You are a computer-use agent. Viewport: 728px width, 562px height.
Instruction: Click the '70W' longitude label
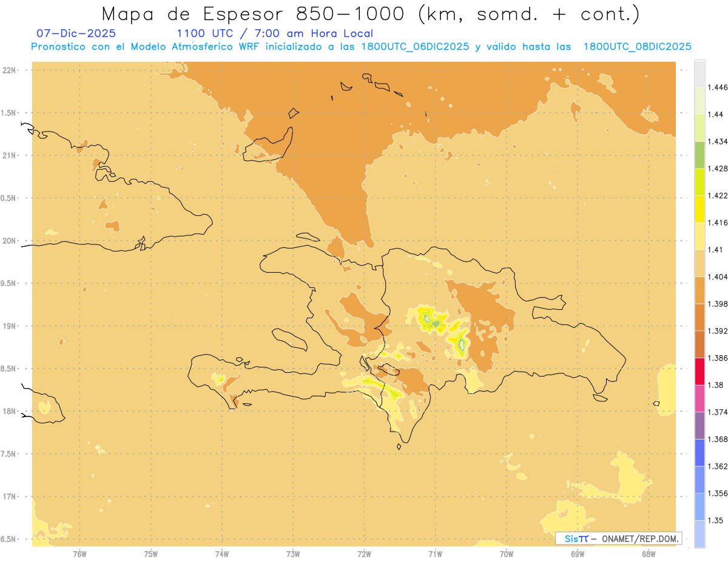507,554
